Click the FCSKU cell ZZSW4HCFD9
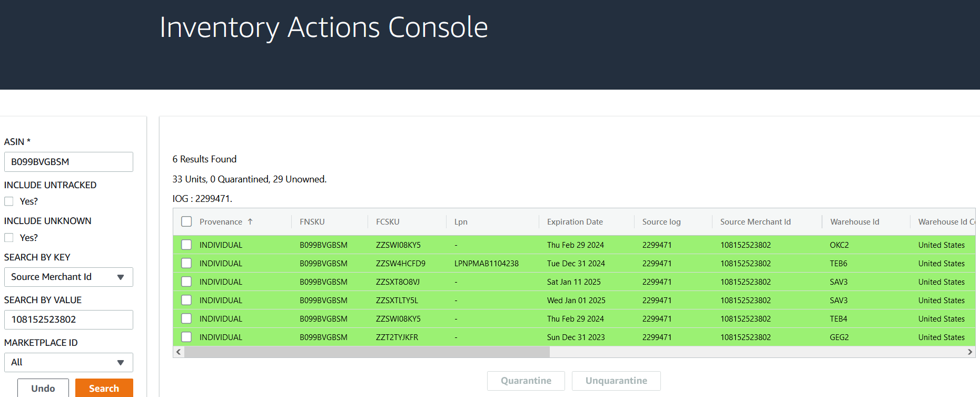The height and width of the screenshot is (397, 980). [x=401, y=264]
